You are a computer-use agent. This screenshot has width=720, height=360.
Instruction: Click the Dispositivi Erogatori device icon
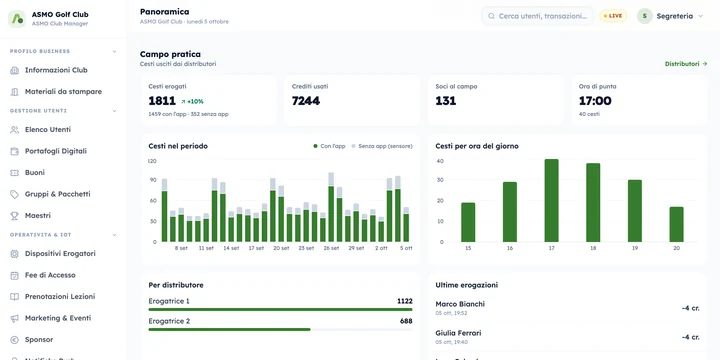(14, 253)
